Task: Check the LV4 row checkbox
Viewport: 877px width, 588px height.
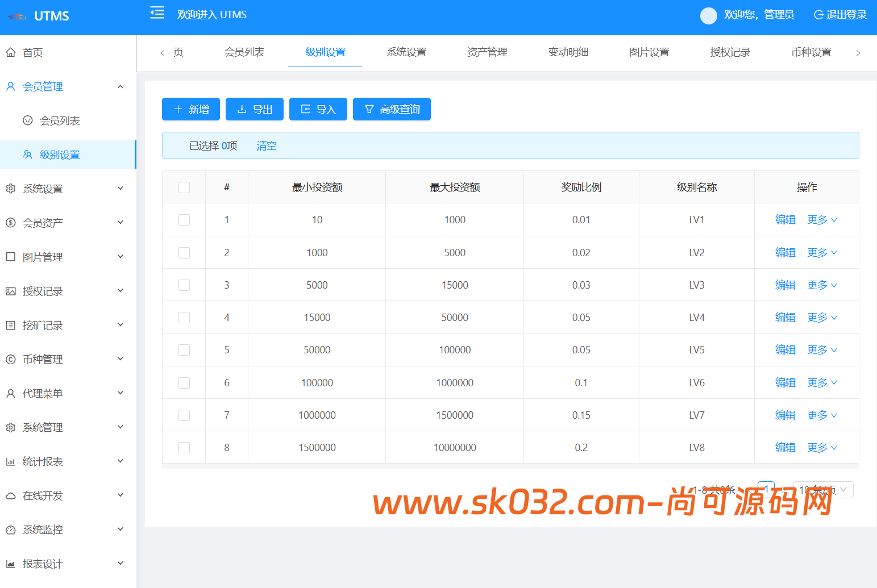Action: [184, 318]
